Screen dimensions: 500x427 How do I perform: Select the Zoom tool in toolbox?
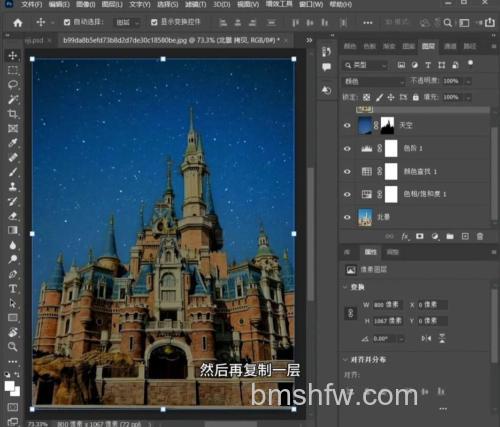pyautogui.click(x=13, y=347)
